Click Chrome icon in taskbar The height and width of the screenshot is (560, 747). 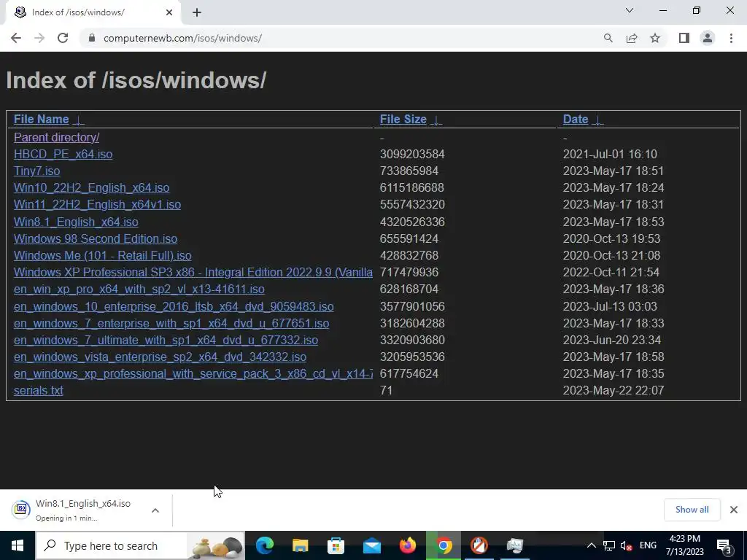(444, 545)
